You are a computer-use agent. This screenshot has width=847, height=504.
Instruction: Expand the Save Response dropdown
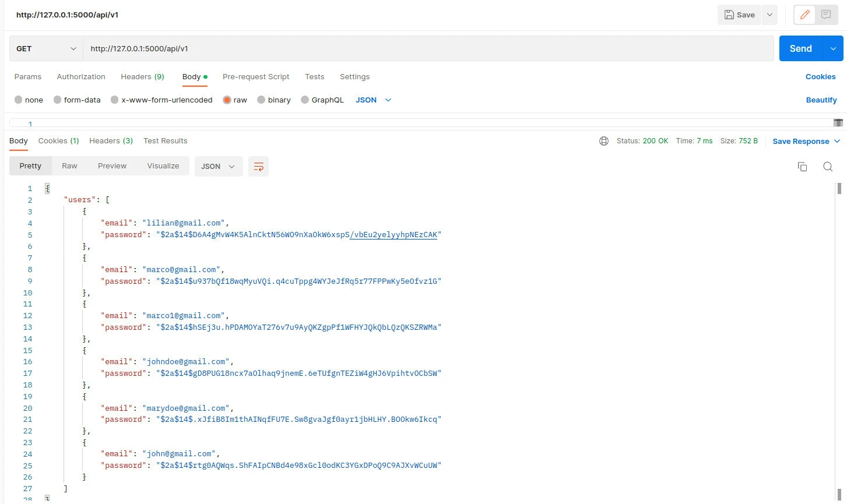point(837,141)
